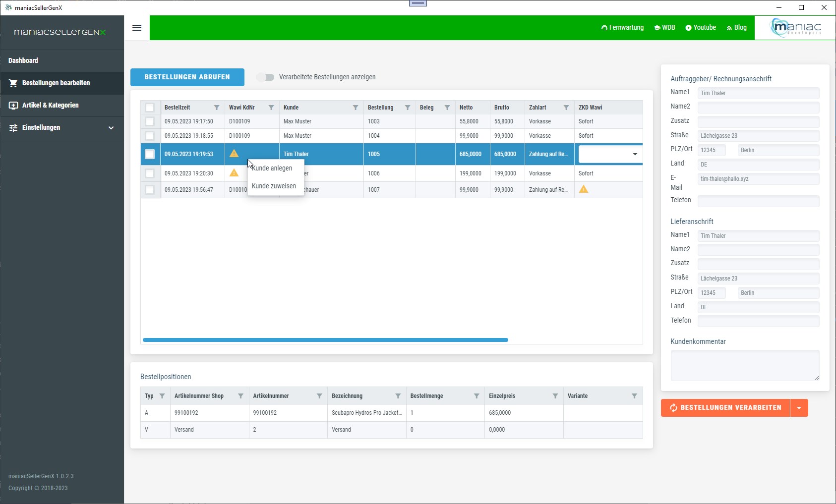Click warning icon in order 1005 row
Image resolution: width=836 pixels, height=504 pixels.
(234, 153)
